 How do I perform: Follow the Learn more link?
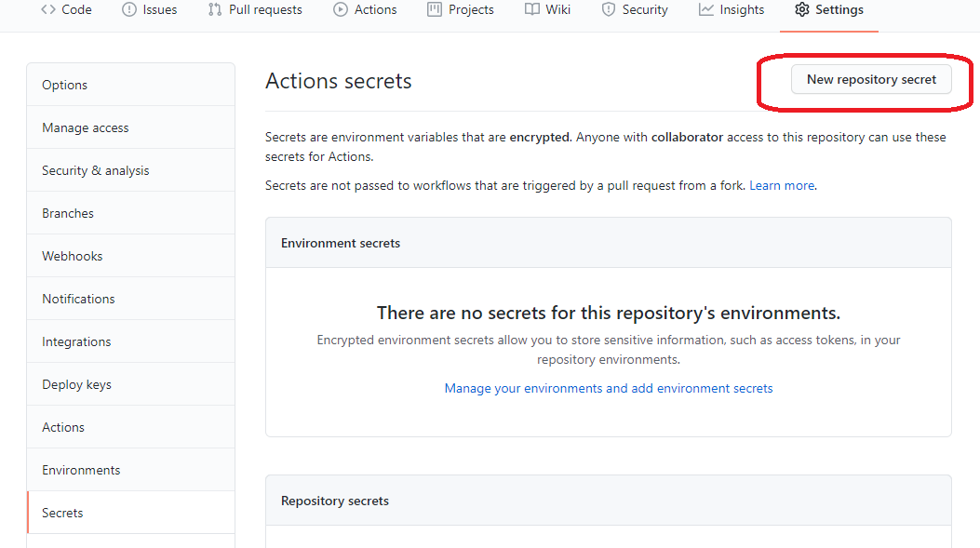(782, 185)
